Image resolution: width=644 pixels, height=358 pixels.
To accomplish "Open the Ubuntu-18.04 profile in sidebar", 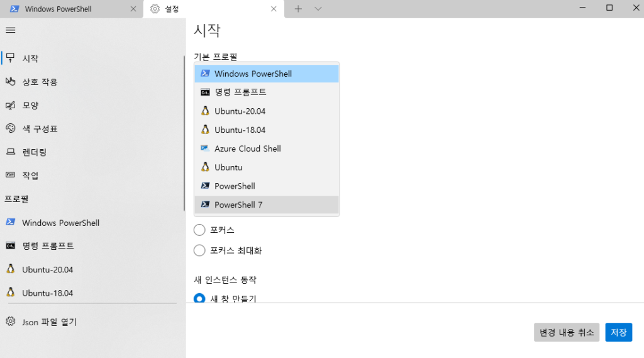I will [92, 293].
